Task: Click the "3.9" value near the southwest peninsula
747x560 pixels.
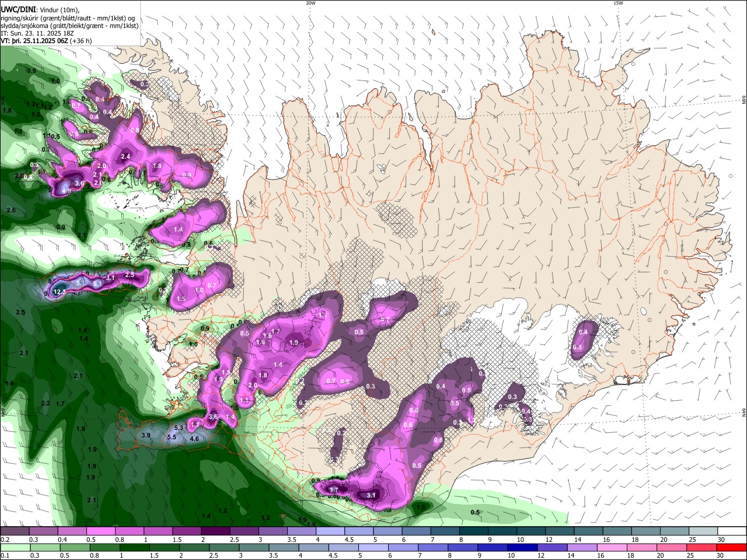Action: tap(146, 435)
